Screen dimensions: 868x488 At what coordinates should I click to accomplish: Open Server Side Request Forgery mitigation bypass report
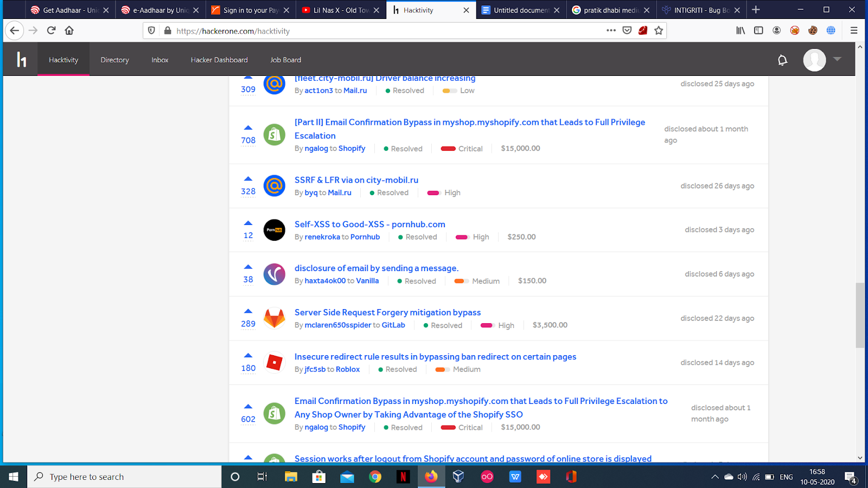click(x=388, y=313)
